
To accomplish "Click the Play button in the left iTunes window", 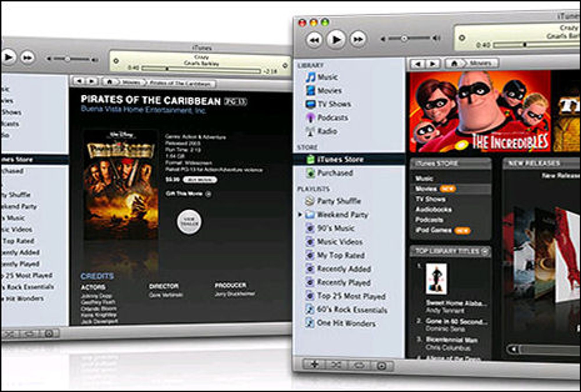I will pyautogui.click(x=8, y=57).
